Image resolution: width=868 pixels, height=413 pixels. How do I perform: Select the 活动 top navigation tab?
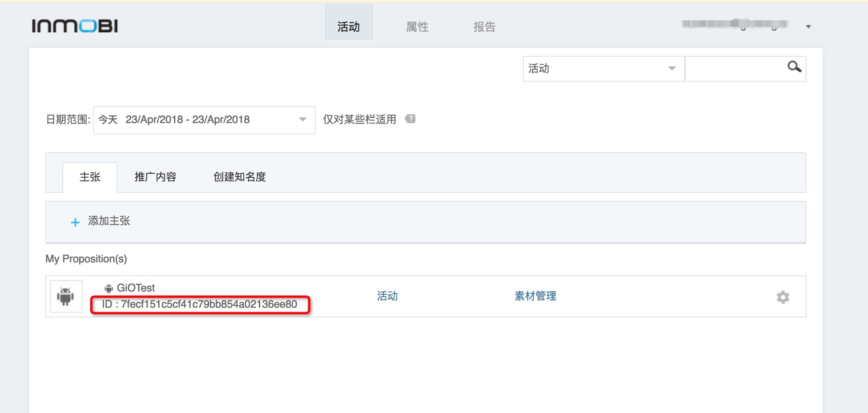[349, 27]
